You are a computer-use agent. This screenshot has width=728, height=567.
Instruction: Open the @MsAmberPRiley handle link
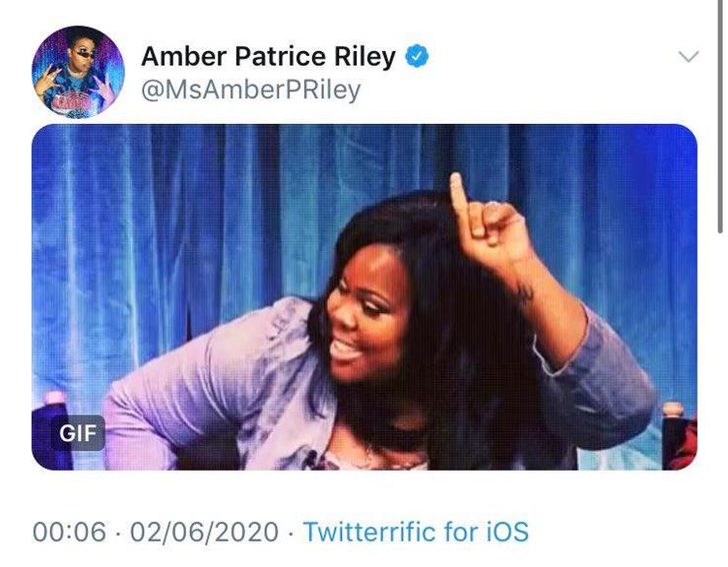tap(251, 90)
